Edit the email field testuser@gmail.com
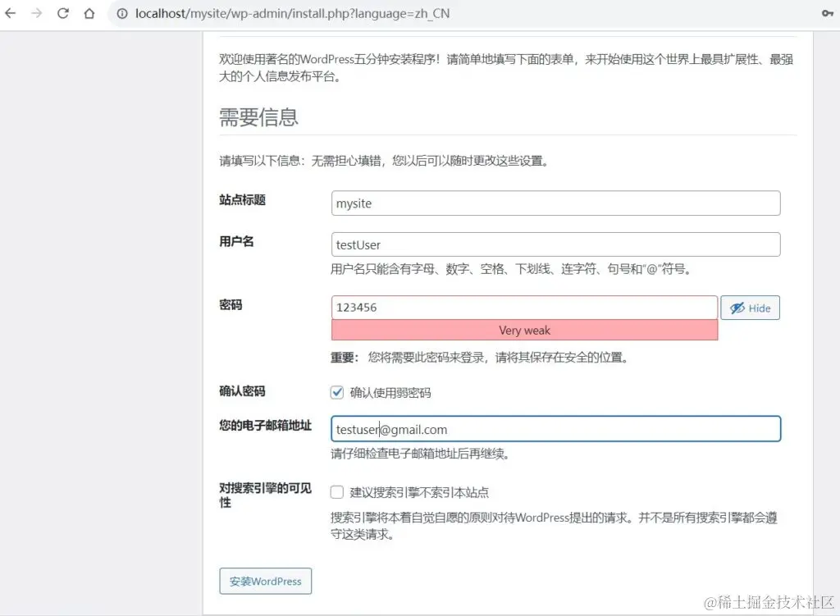 point(555,429)
